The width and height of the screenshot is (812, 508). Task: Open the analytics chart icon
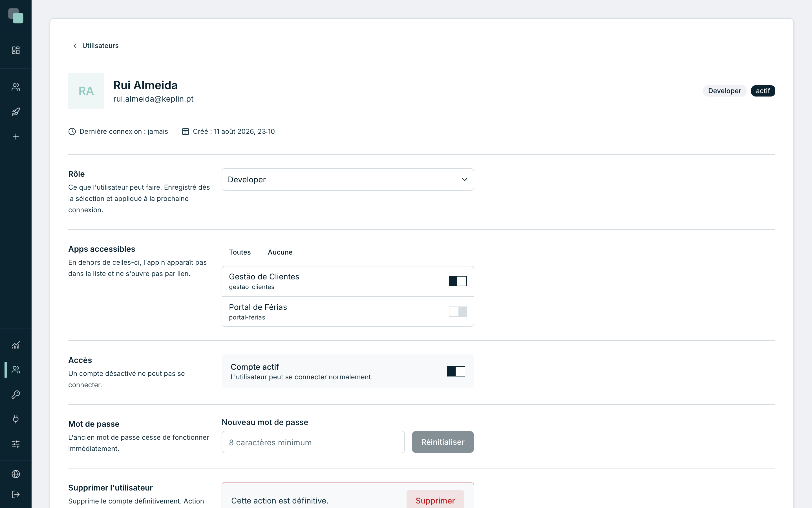(x=16, y=345)
